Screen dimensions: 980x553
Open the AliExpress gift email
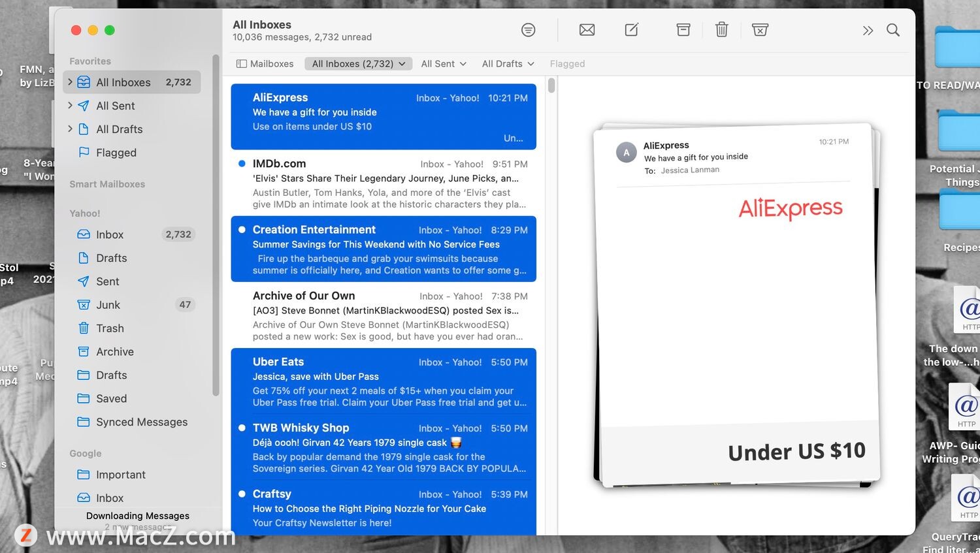[384, 117]
